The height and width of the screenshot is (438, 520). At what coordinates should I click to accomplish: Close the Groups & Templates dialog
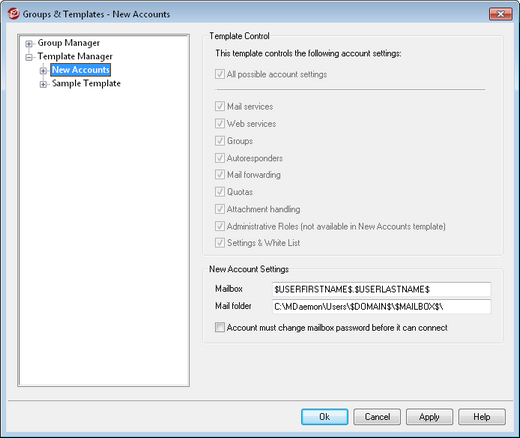(x=500, y=14)
